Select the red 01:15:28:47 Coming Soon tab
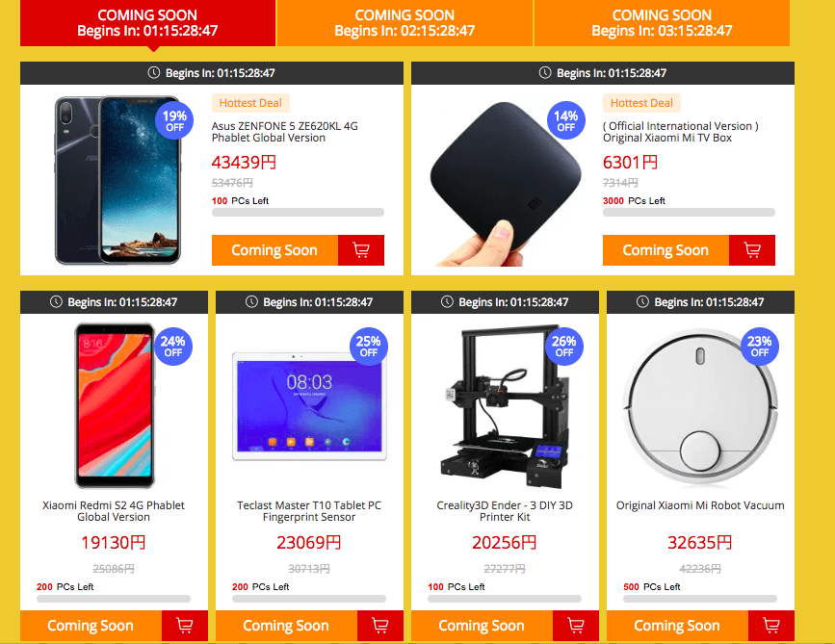The height and width of the screenshot is (644, 835). pyautogui.click(x=147, y=23)
